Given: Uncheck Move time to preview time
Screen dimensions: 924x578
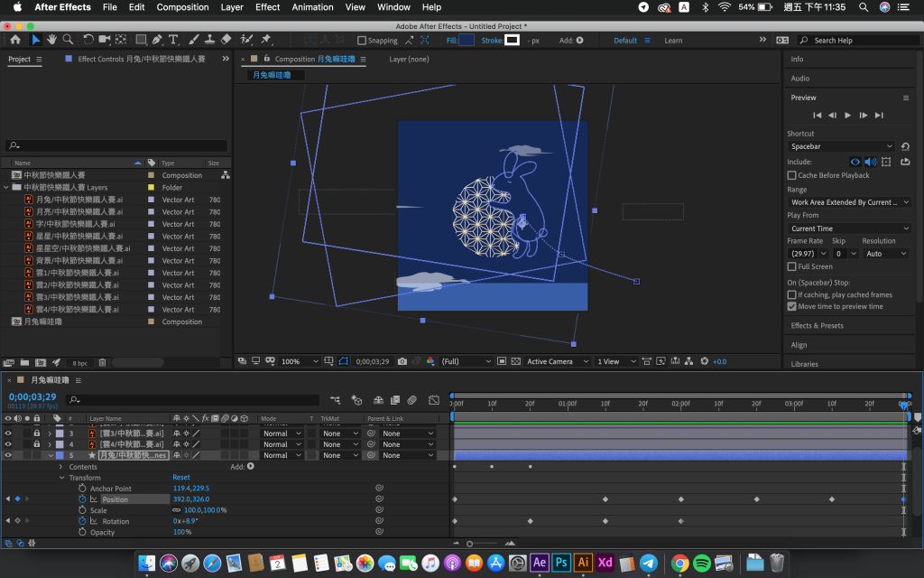Looking at the screenshot, I should pyautogui.click(x=791, y=306).
